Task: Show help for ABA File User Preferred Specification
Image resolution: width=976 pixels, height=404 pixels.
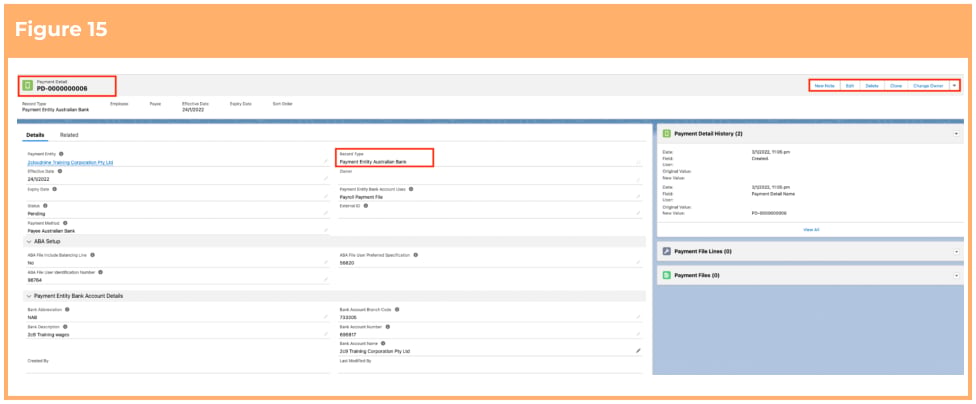Action: [415, 255]
